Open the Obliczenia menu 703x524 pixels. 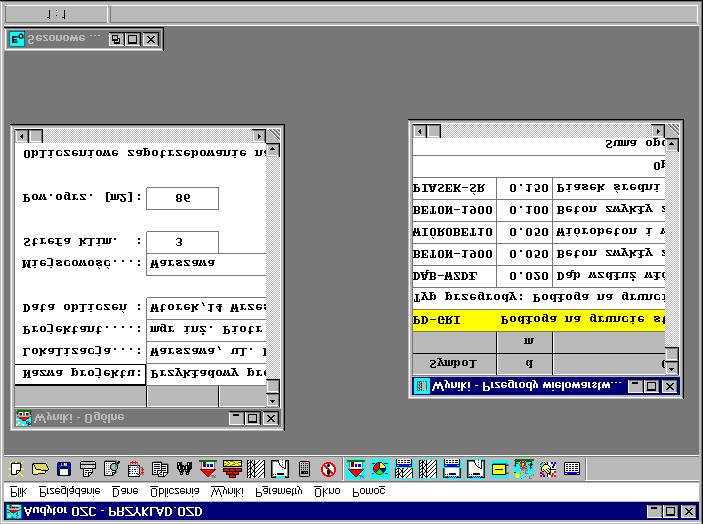click(174, 492)
